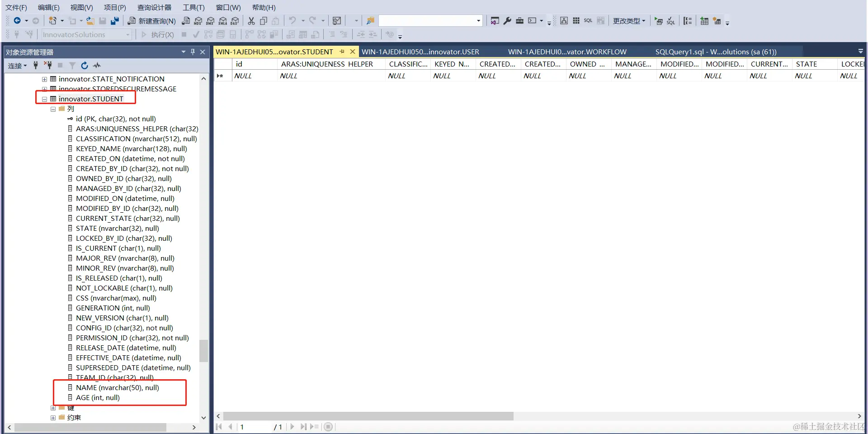Toggle the Diagram pane

(564, 21)
